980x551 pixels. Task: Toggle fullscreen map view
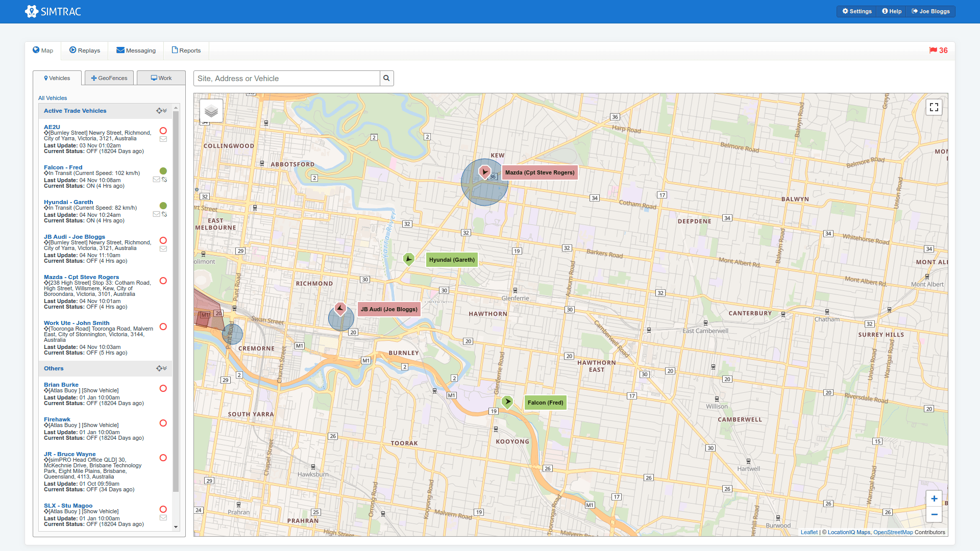click(934, 107)
